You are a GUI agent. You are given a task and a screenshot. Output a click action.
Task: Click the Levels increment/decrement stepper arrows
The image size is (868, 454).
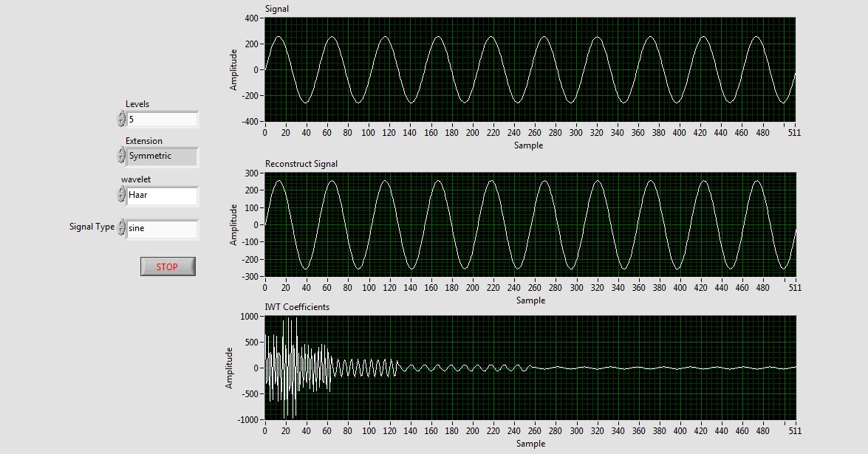coord(121,119)
